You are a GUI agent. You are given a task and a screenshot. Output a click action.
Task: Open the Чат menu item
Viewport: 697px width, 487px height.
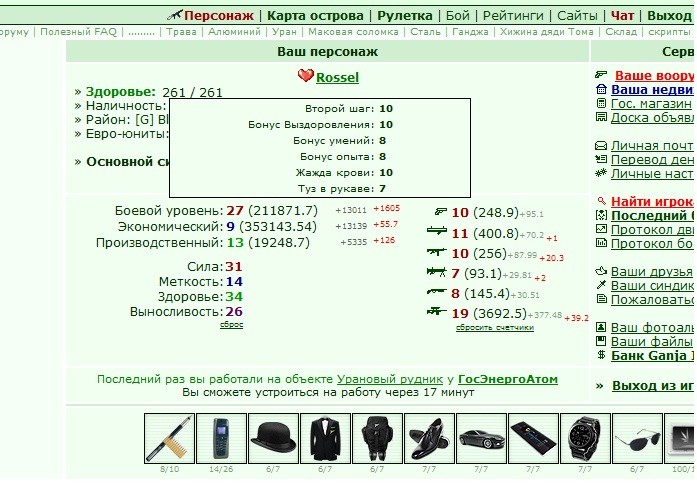[x=622, y=16]
